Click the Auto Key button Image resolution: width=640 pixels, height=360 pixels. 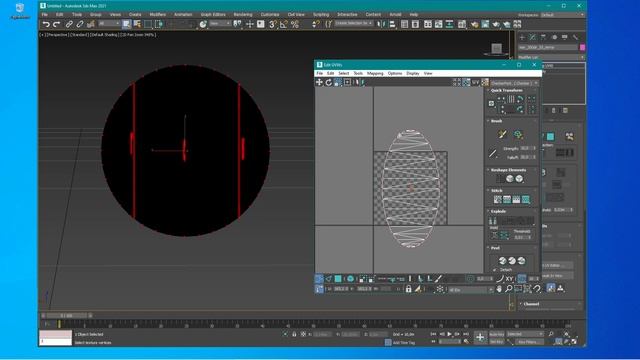496,334
